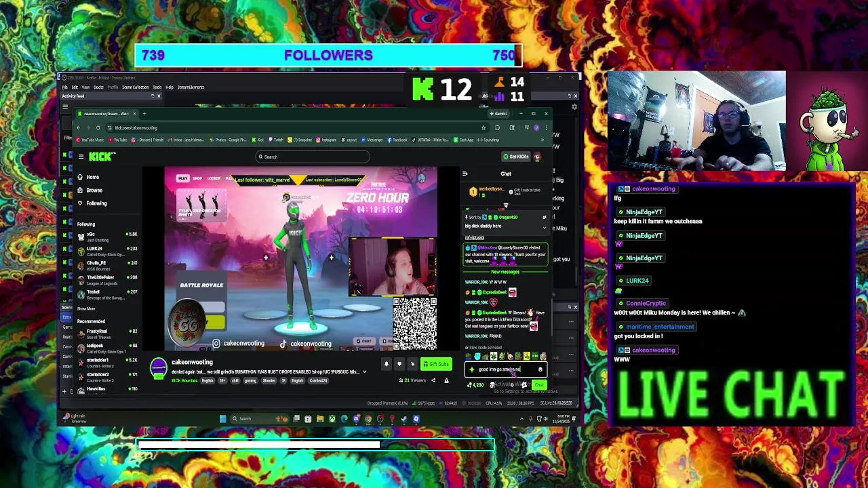Screen dimensions: 868x488
Task: Open YouTube Music bookmark
Action: point(90,140)
